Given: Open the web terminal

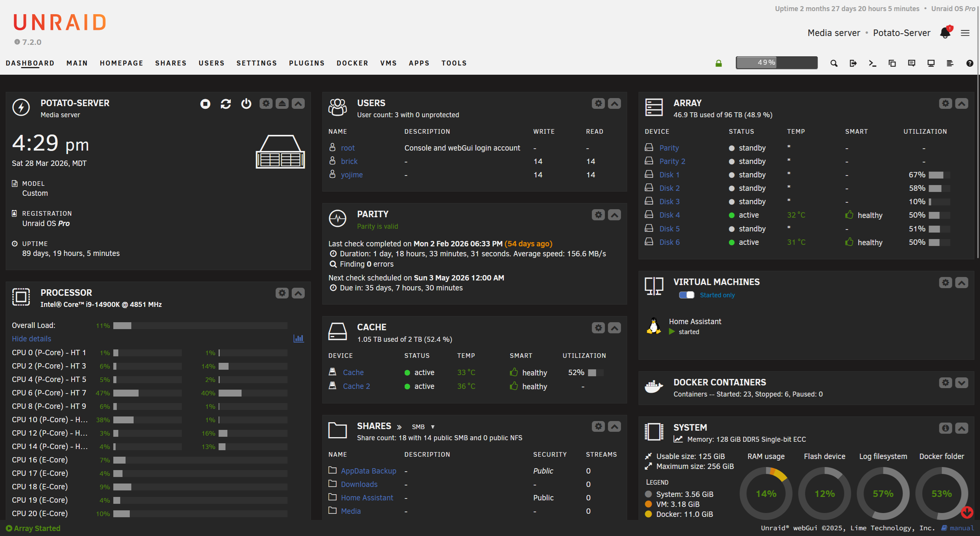Looking at the screenshot, I should point(872,63).
